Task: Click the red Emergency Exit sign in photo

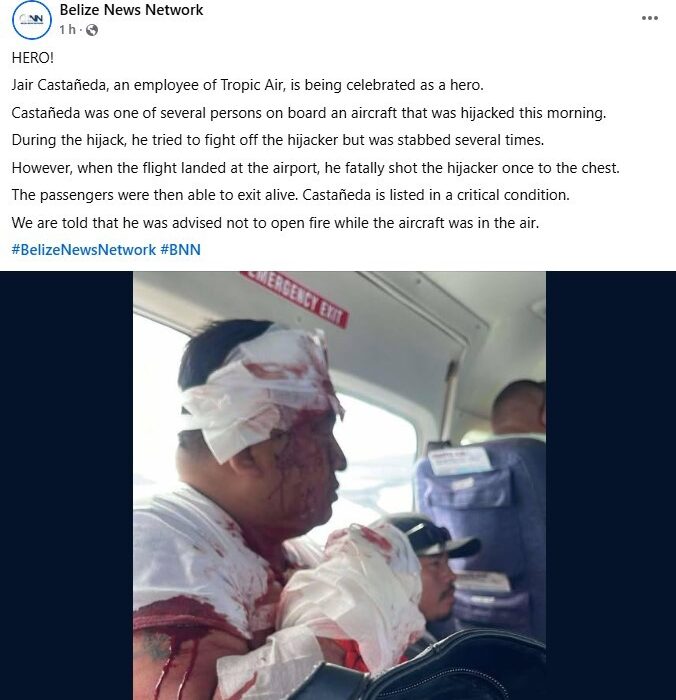Action: coord(295,298)
